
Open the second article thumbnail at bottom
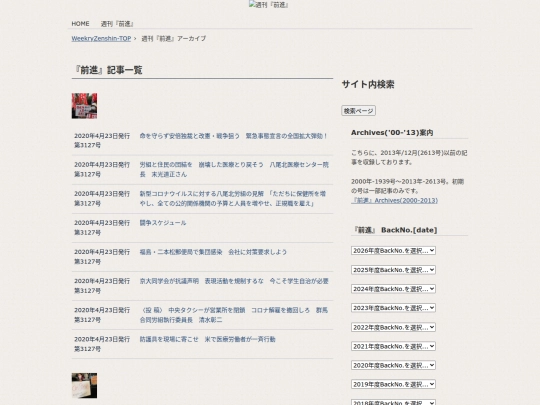tap(84, 385)
